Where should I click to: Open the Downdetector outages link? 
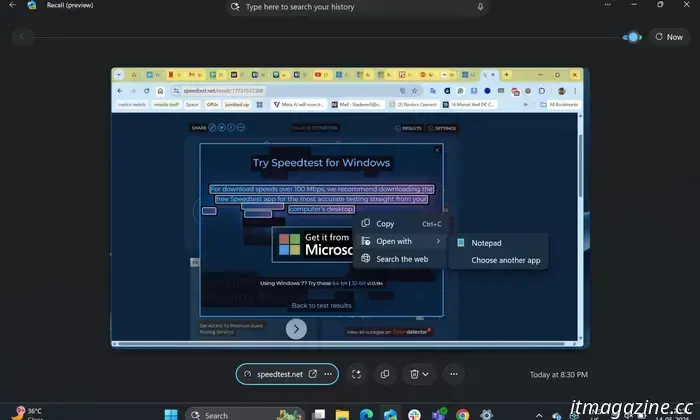pos(388,332)
